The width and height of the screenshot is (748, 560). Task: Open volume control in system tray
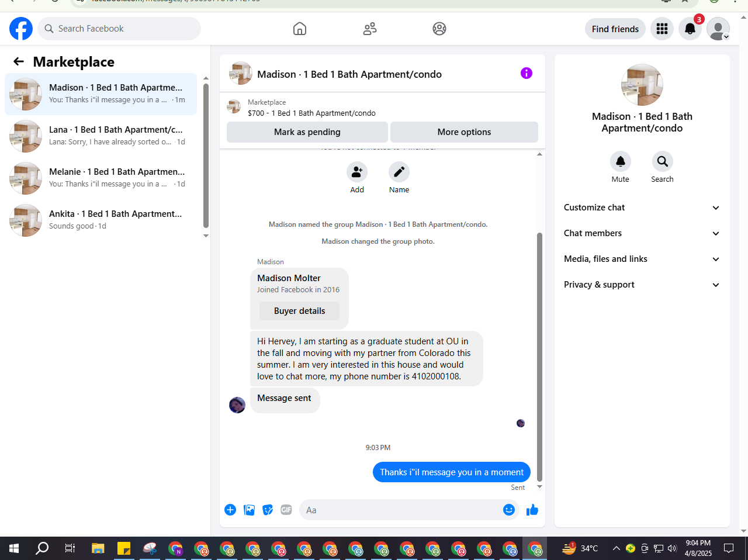pos(672,548)
